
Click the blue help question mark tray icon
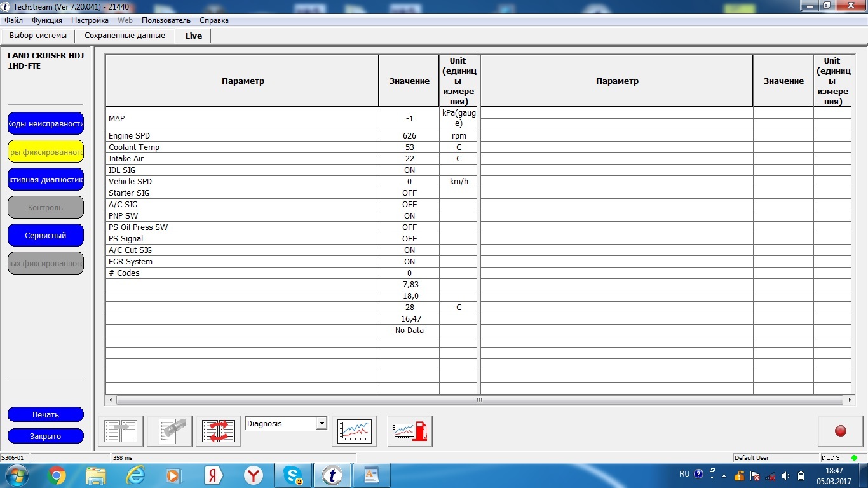[x=698, y=474]
